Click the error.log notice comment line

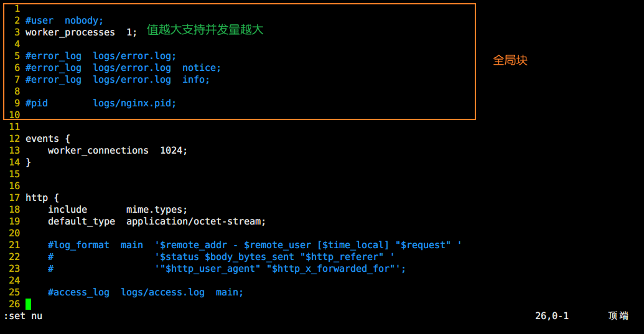(x=123, y=68)
